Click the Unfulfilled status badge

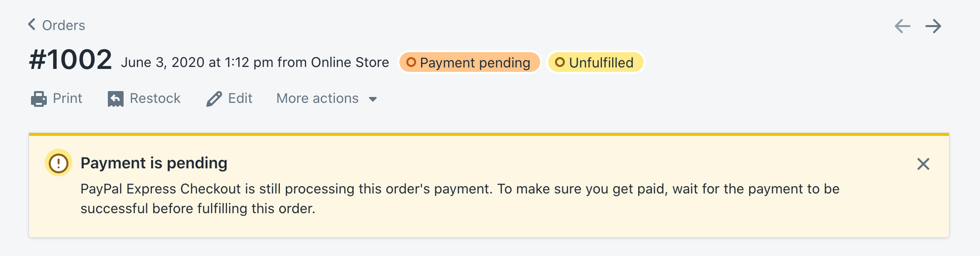[x=595, y=63]
